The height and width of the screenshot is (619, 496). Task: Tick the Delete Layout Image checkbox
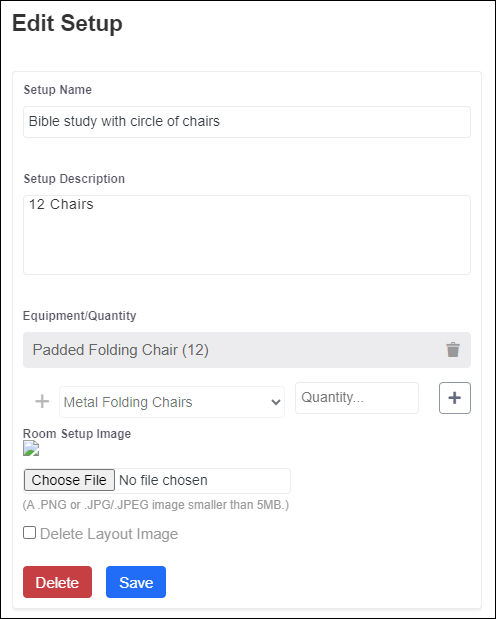(x=29, y=533)
